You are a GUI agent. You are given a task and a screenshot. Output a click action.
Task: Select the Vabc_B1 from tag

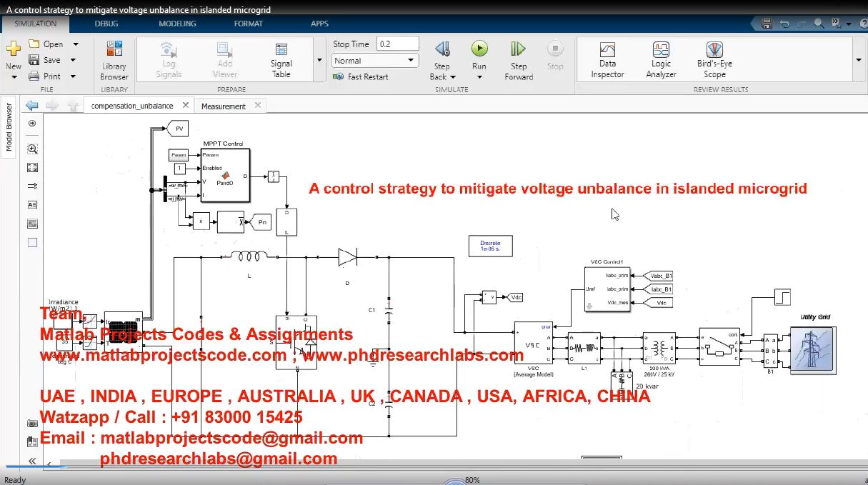point(658,275)
